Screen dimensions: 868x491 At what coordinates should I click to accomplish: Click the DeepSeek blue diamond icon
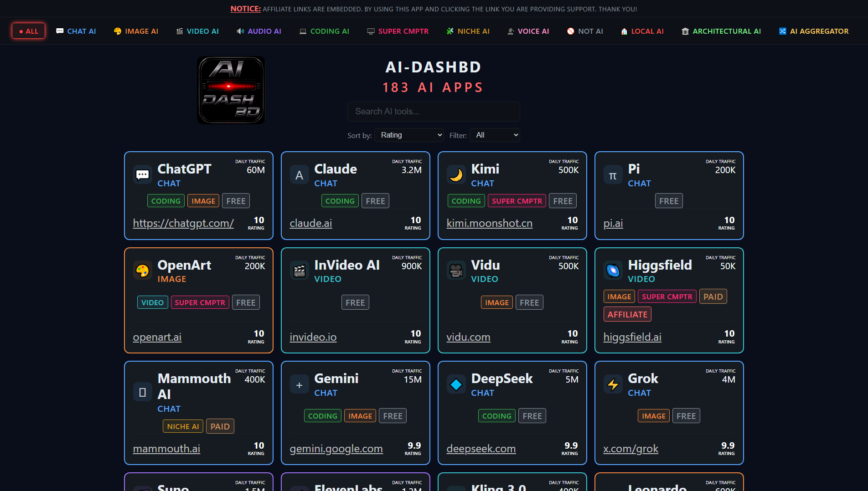pyautogui.click(x=456, y=384)
